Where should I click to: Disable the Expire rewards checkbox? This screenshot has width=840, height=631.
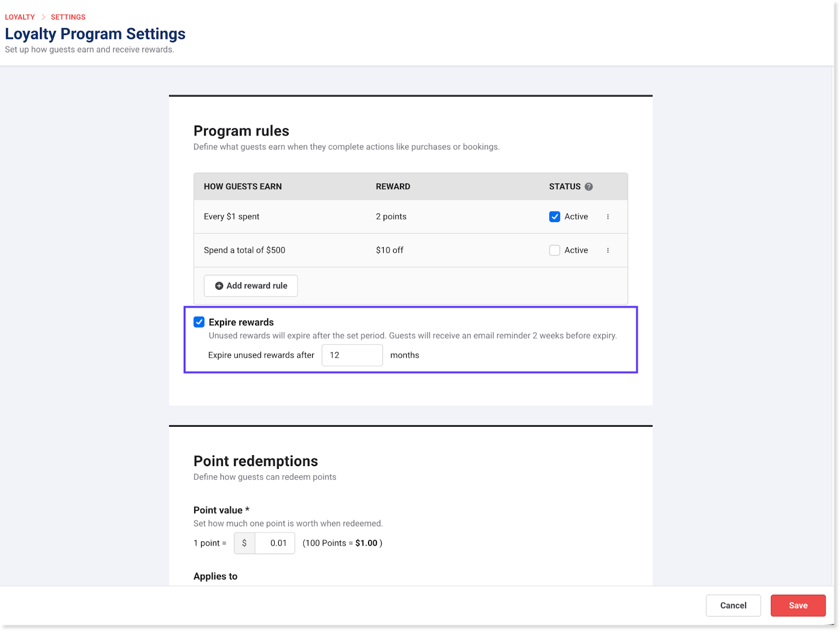[x=199, y=322]
